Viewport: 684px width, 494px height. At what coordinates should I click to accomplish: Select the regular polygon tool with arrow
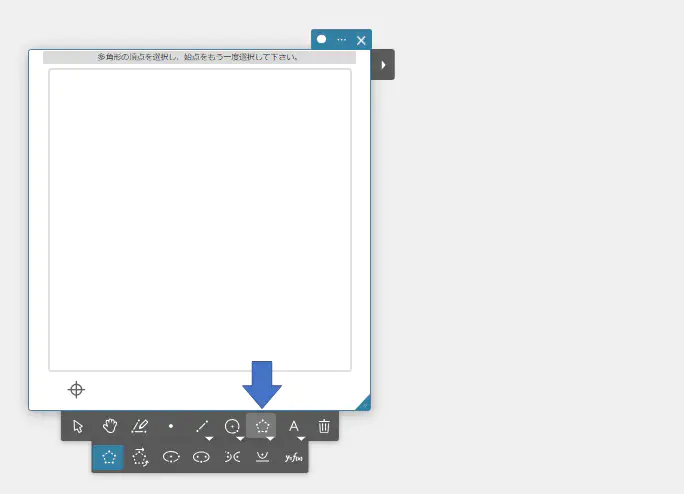[140, 457]
